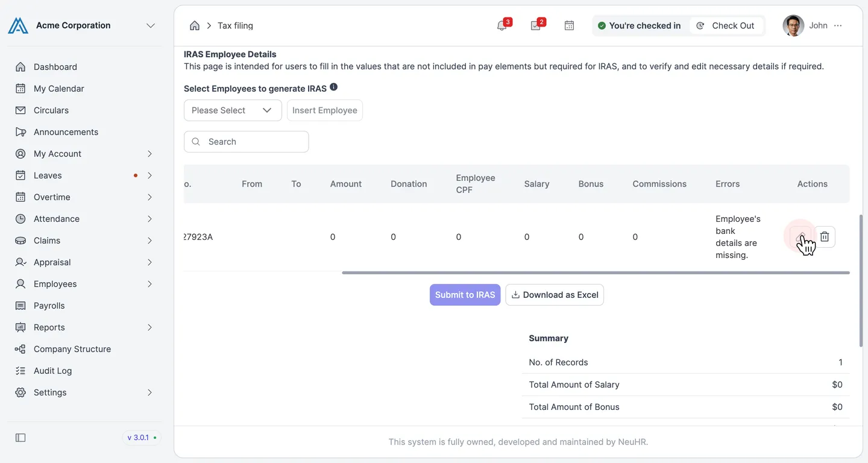Click the edit pencil icon in Actions
Screen dimensions: 868x463
(x=801, y=237)
